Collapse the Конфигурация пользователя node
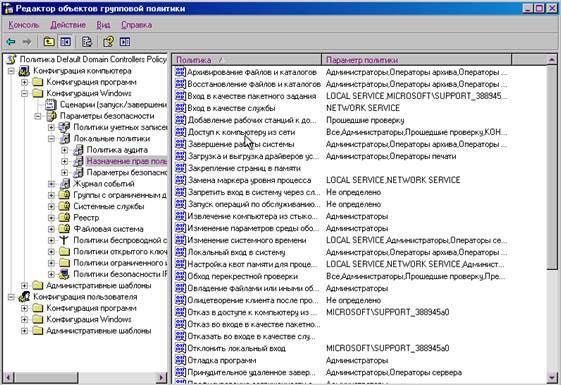The height and width of the screenshot is (385, 561). point(11,297)
